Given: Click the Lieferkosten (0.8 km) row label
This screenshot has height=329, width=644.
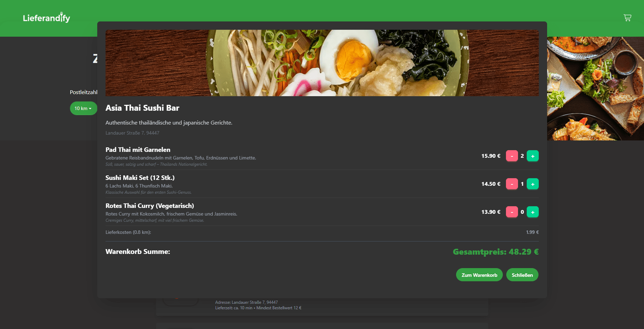Looking at the screenshot, I should click(128, 232).
